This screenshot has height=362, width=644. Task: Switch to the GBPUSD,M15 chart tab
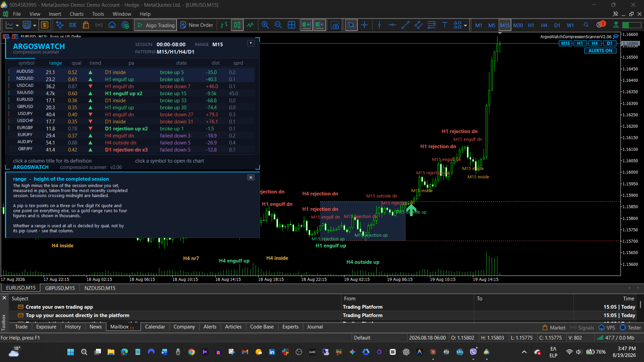(x=60, y=288)
